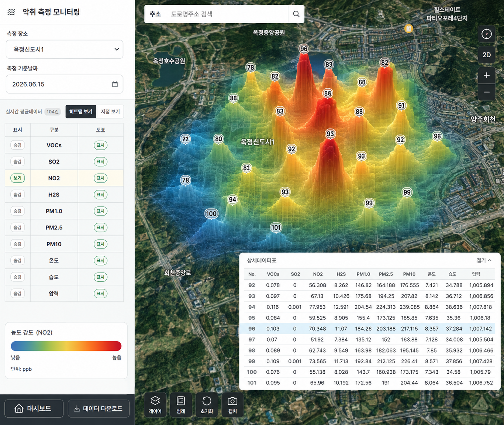Viewport: 504px width, 425px height.
Task: Open the calendar icon in date field
Action: [x=115, y=84]
